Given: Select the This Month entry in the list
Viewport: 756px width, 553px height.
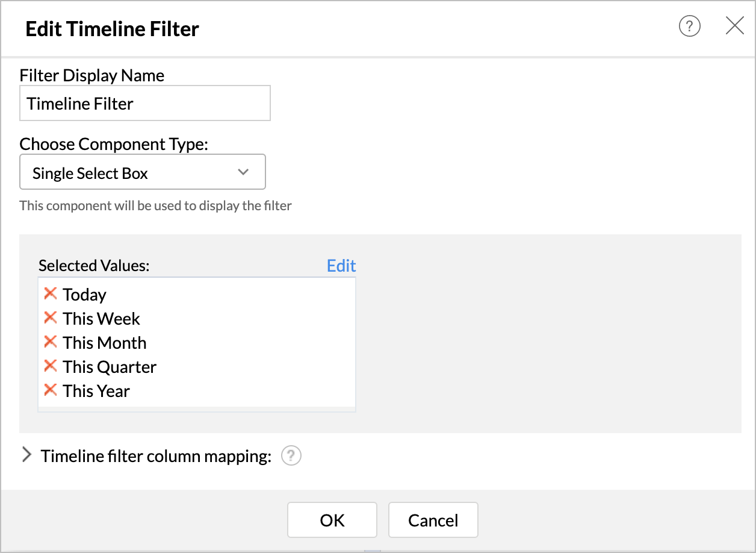Looking at the screenshot, I should click(x=104, y=343).
